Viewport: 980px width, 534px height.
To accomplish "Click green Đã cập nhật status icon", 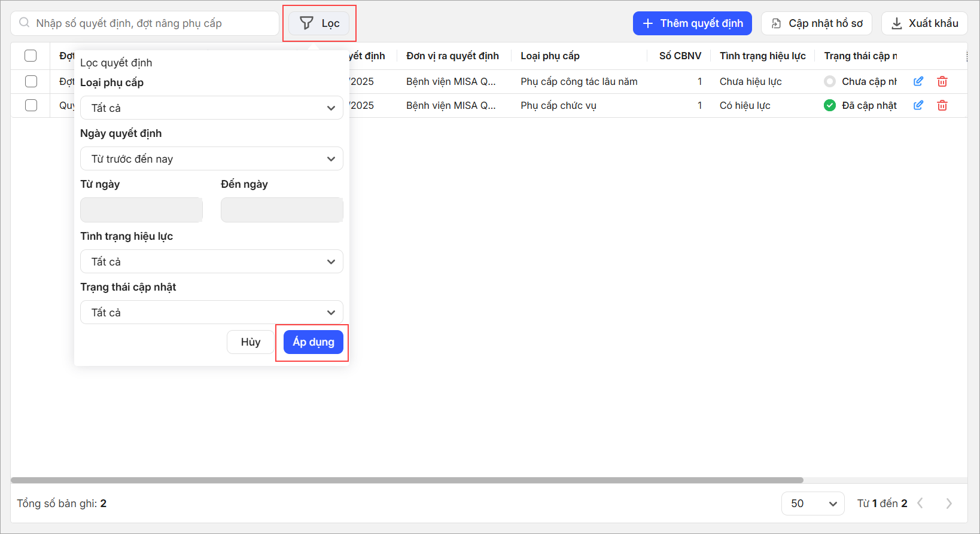I will click(x=830, y=105).
